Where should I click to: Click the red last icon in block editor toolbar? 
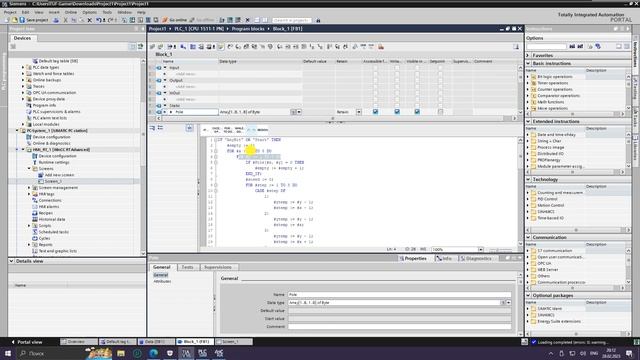tap(380, 47)
